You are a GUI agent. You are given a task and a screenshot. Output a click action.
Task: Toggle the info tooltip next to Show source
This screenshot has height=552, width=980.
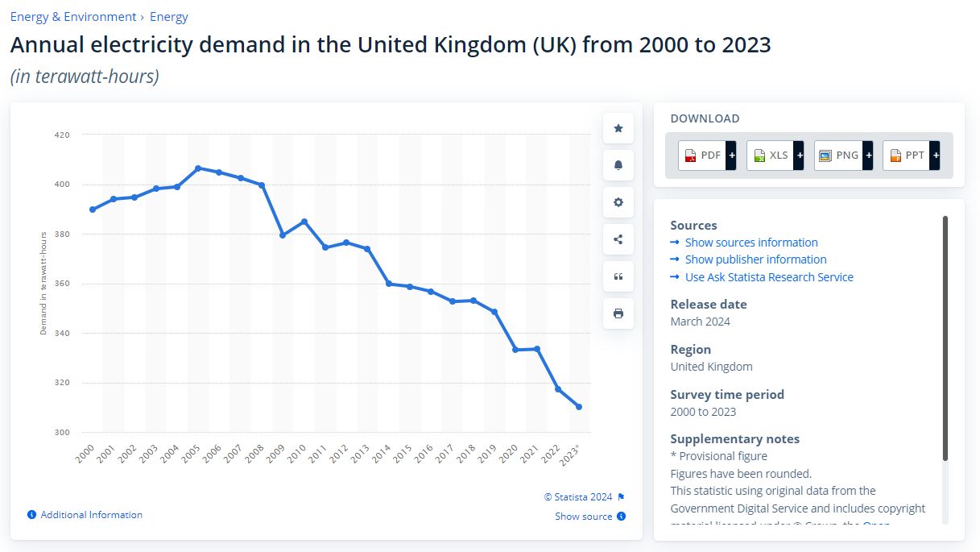[622, 516]
